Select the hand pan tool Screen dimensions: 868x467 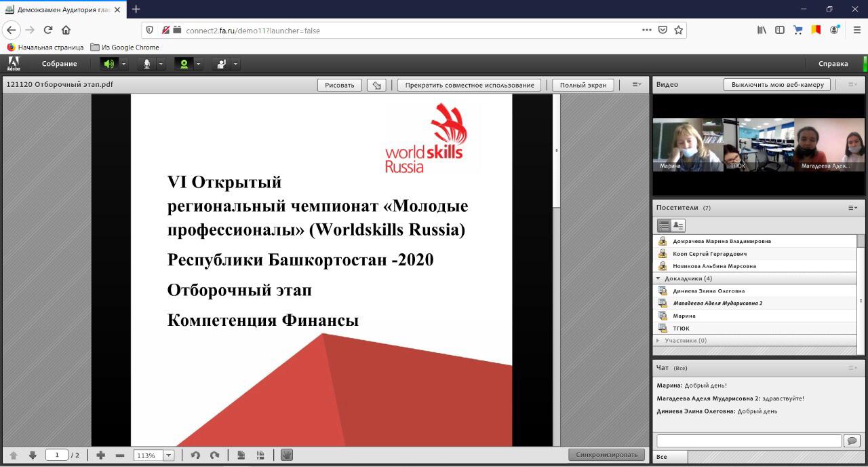click(287, 455)
